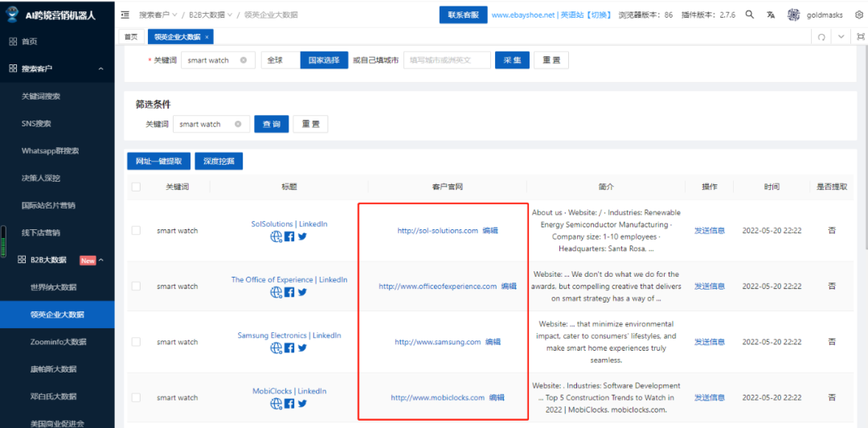868x428 pixels.
Task: Click the 国家选择 button
Action: tap(324, 60)
